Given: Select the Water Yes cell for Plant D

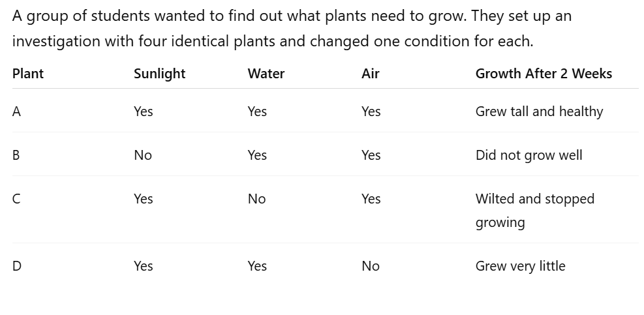Looking at the screenshot, I should coord(257,266).
